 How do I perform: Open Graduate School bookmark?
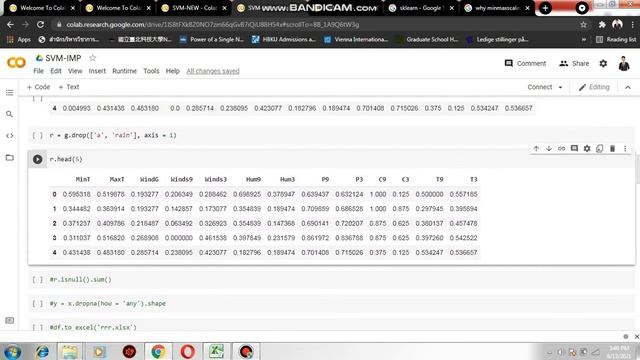(x=427, y=39)
